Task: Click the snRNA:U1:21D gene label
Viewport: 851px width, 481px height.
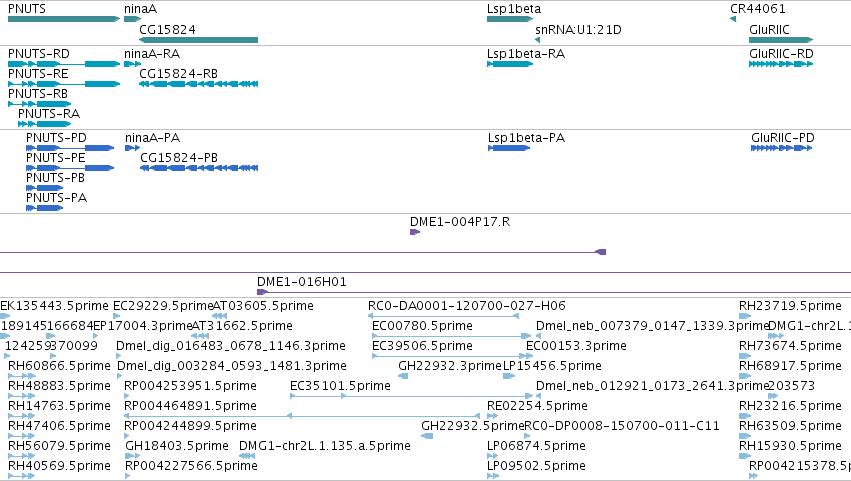Action: pos(578,29)
